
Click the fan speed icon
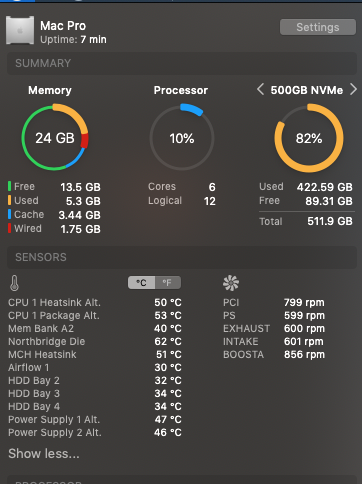(231, 283)
